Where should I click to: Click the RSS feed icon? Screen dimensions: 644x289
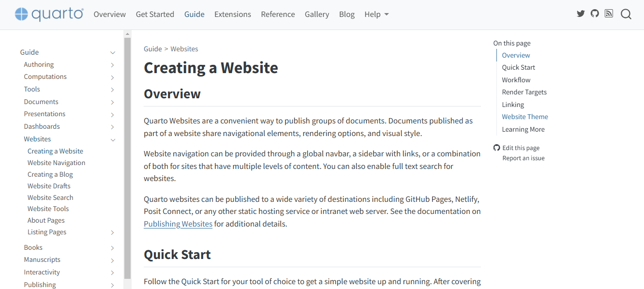click(609, 14)
